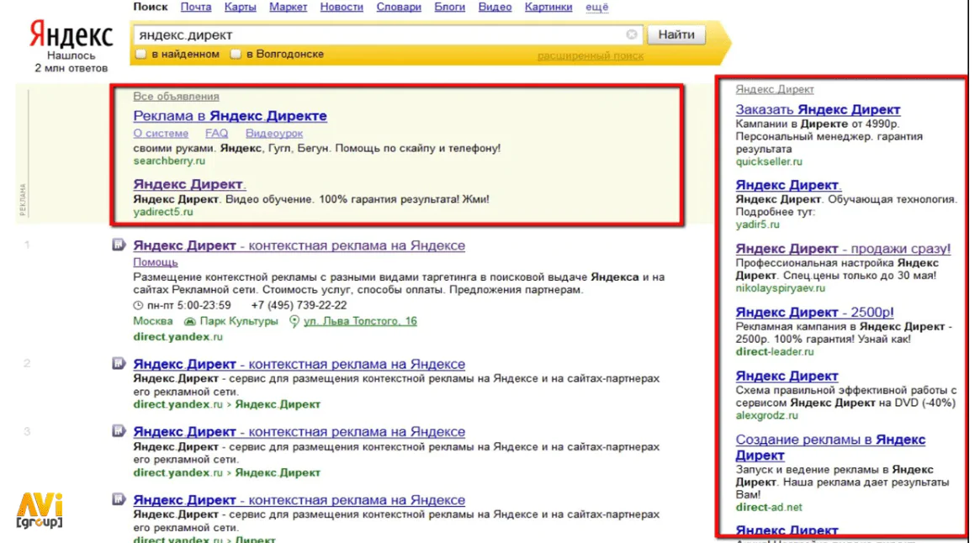
Task: Open the 'Видеоурок' sitelink
Action: [x=273, y=133]
